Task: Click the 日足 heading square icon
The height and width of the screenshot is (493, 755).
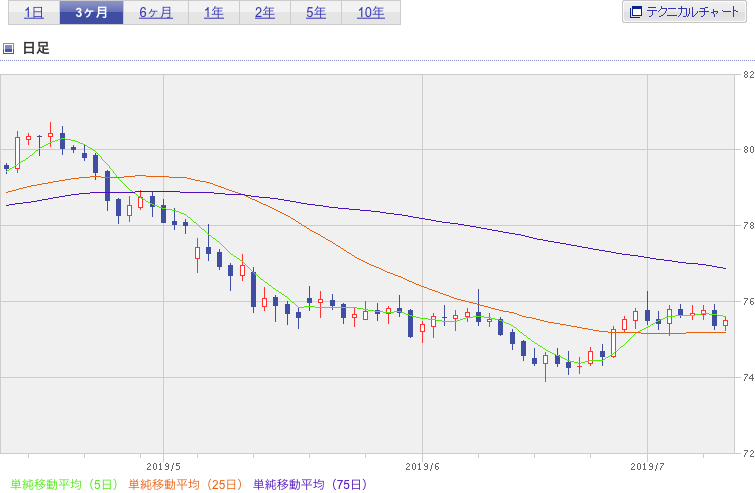Action: pos(8,48)
